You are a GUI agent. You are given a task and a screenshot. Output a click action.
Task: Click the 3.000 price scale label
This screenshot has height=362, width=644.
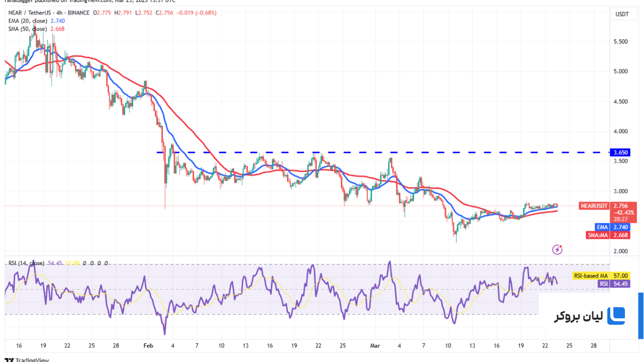[x=619, y=192]
